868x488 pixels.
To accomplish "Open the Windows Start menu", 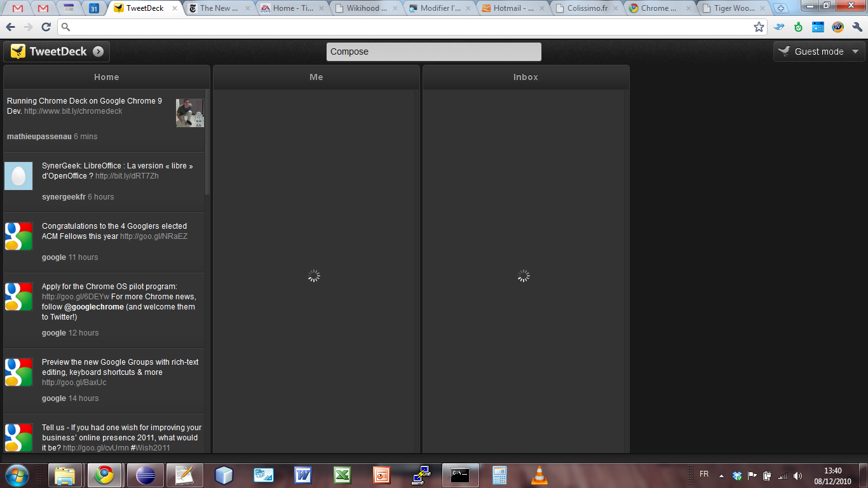I will pos(17,475).
